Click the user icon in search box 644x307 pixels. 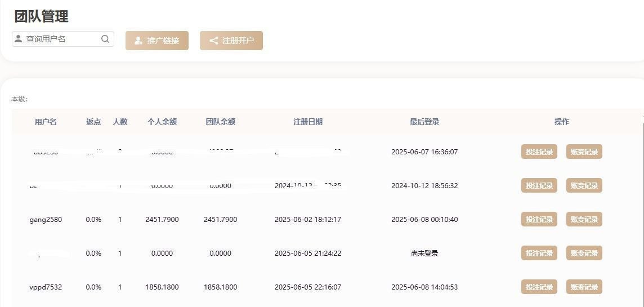tap(19, 39)
